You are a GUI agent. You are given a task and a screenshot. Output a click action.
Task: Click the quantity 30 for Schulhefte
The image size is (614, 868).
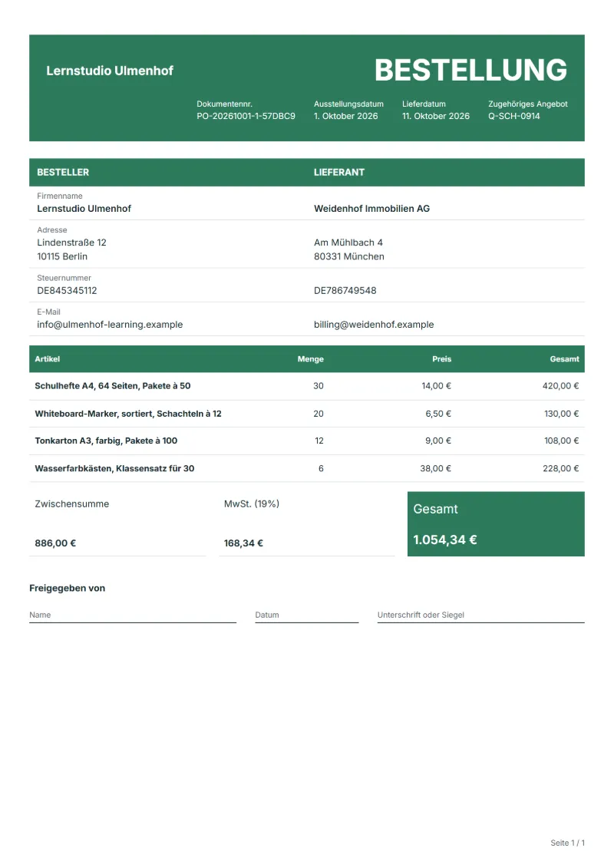tap(319, 386)
